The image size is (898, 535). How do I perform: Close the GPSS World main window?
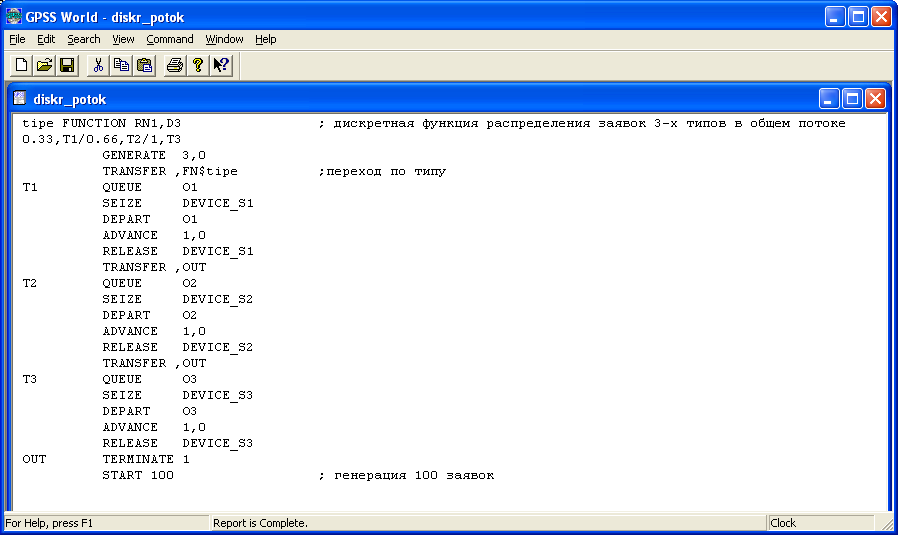click(881, 17)
